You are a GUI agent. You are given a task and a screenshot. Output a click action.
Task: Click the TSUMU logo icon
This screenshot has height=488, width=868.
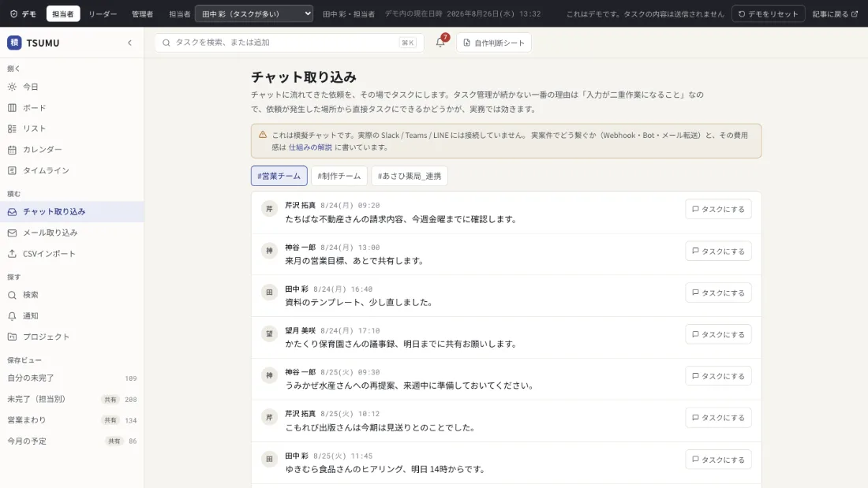pos(14,43)
